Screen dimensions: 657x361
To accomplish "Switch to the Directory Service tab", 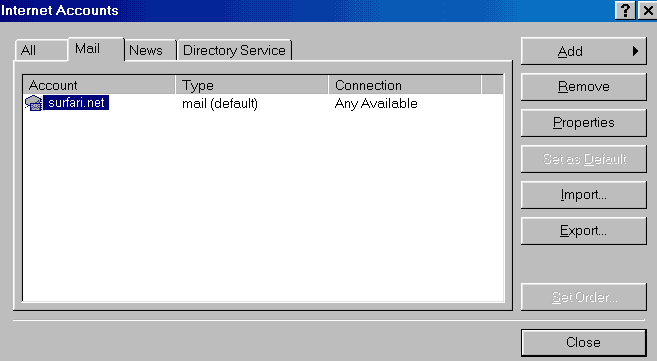I will pos(234,50).
